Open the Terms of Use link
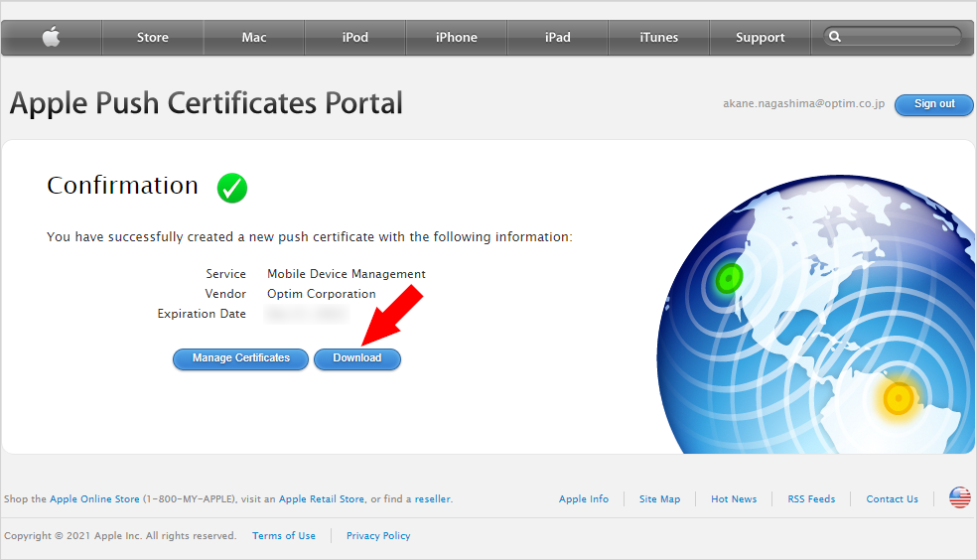Screen dimensions: 977x560 click(x=284, y=536)
